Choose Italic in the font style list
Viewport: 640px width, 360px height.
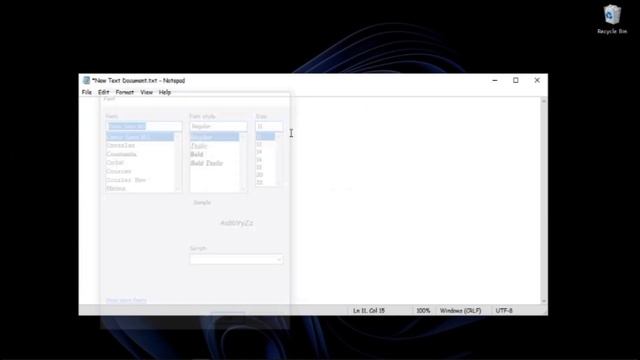[x=199, y=146]
